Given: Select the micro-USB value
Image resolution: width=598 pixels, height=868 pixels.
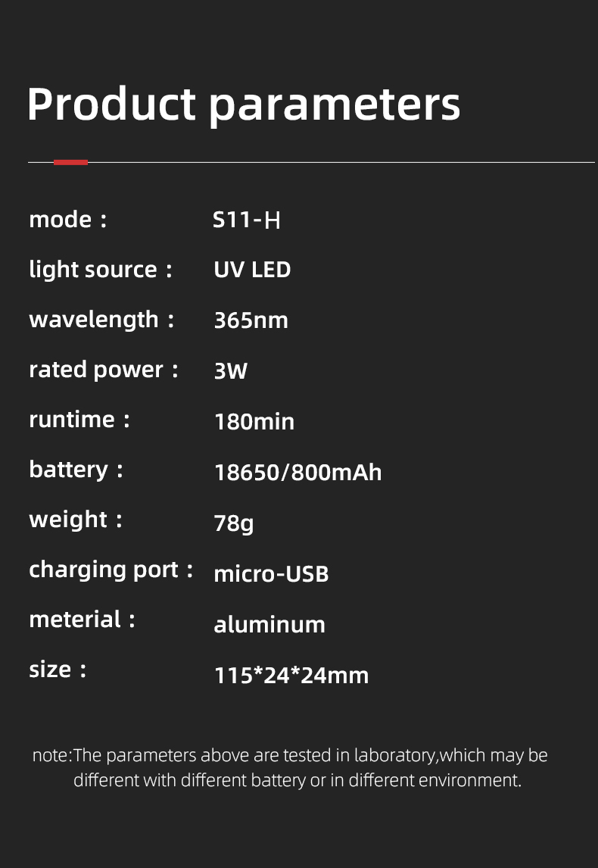Looking at the screenshot, I should coord(271,573).
